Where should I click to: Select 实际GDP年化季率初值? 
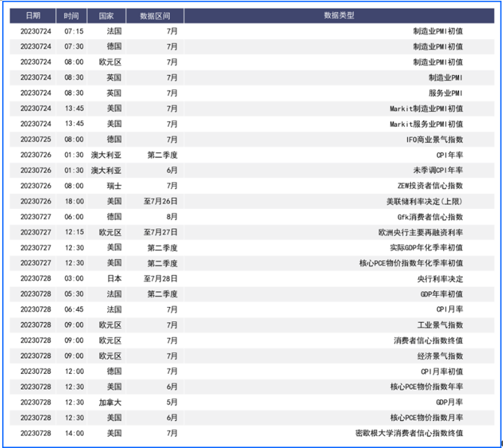tap(427, 248)
